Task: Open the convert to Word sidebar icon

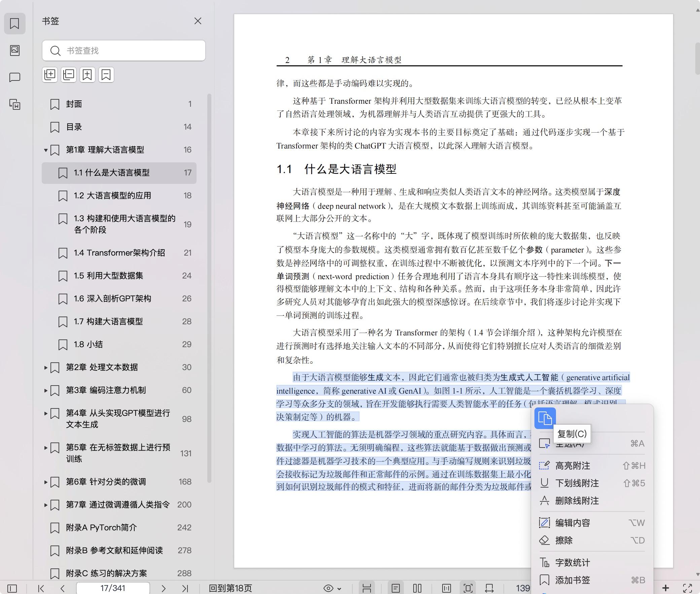Action: tap(15, 104)
